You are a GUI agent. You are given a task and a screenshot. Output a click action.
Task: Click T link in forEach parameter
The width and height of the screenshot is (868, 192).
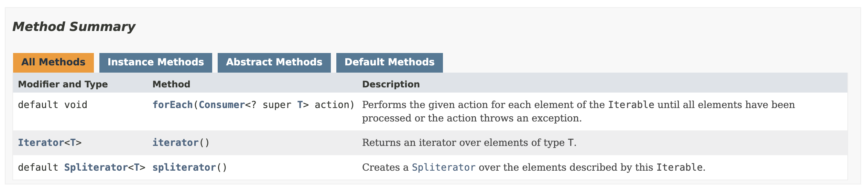coord(300,105)
